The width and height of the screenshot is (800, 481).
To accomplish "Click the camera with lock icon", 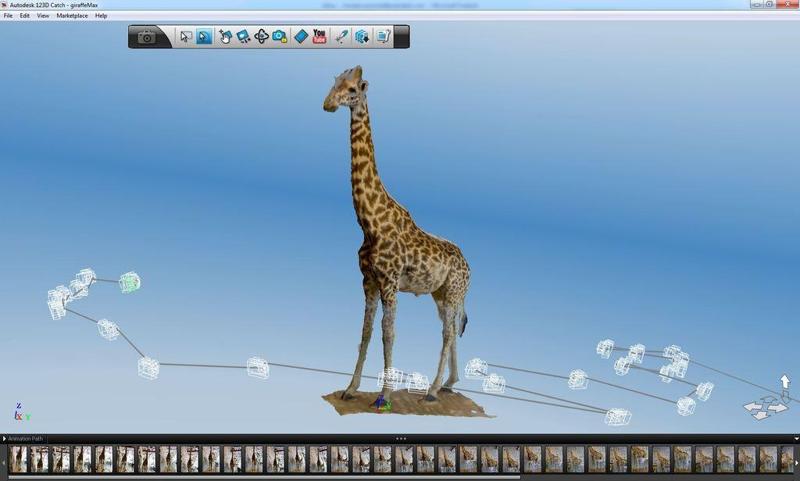I will click(x=280, y=36).
